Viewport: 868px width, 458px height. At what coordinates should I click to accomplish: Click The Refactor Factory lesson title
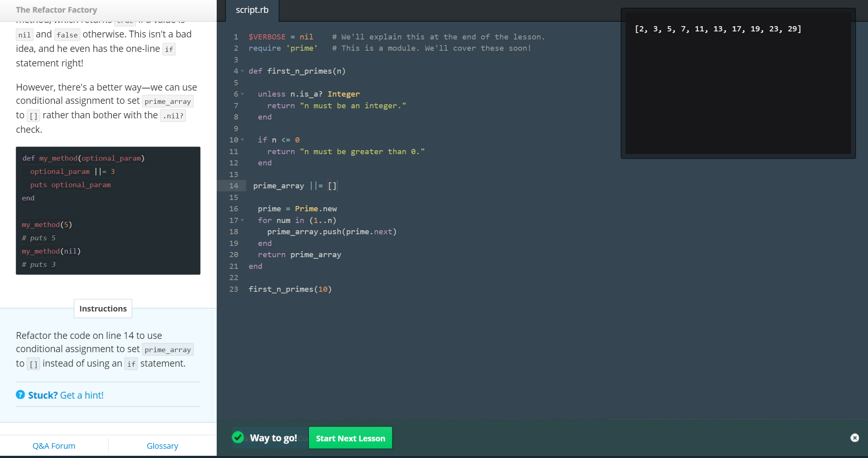56,10
